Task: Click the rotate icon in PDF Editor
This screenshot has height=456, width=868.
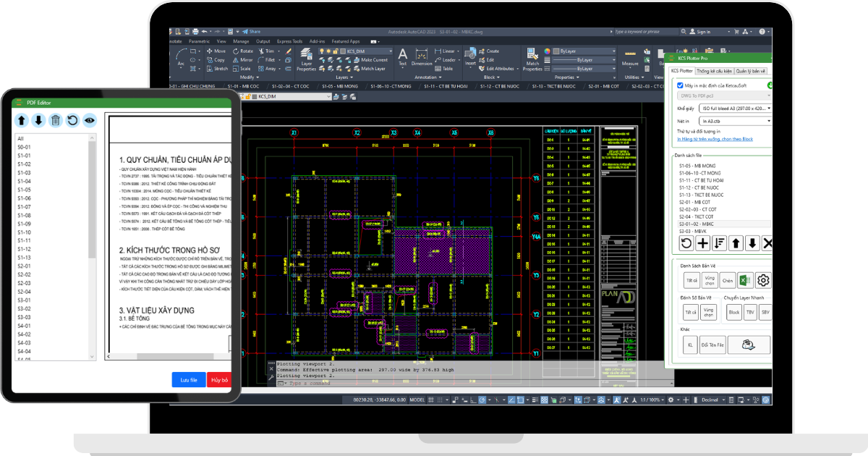Action: [x=72, y=120]
